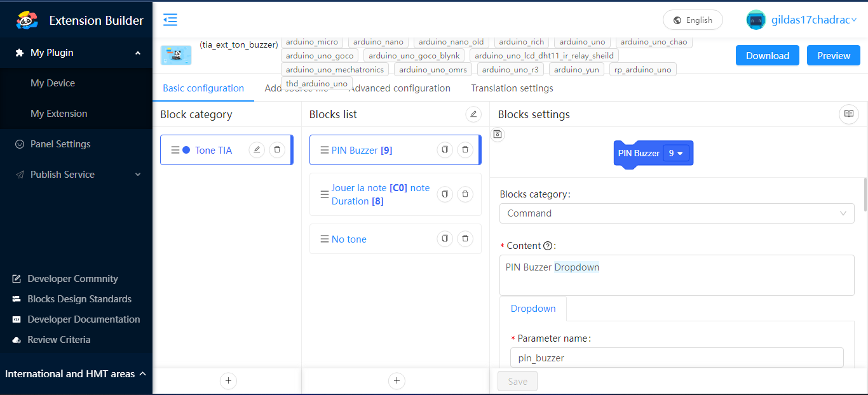This screenshot has height=395, width=868.
Task: Open the Translation settings tab
Action: pos(512,88)
